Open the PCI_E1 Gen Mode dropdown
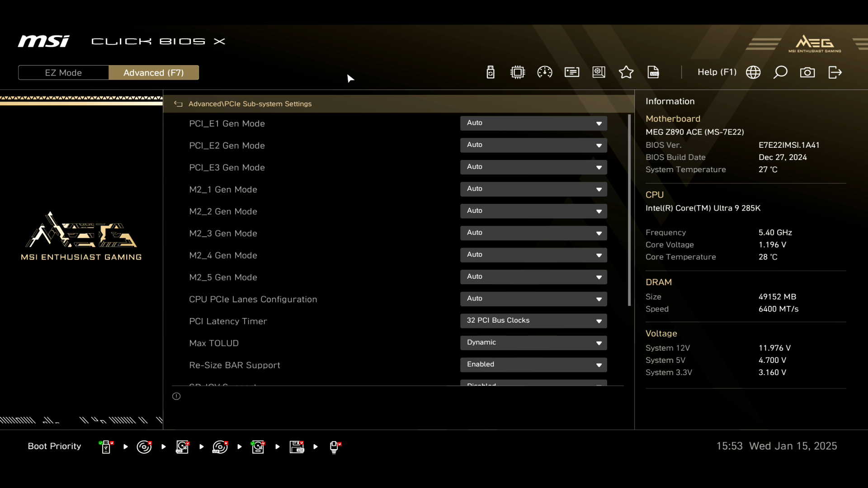 click(533, 123)
